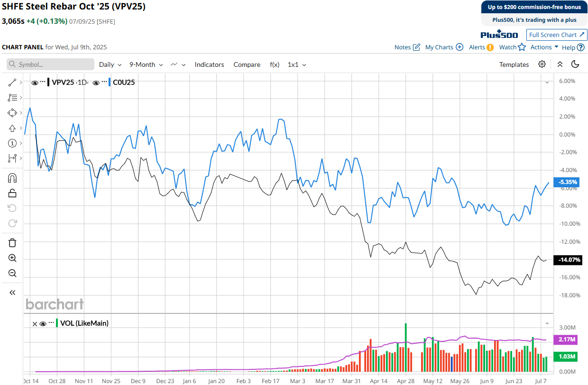Open Help with the question mark
Image resolution: width=588 pixels, height=385 pixels.
click(573, 47)
